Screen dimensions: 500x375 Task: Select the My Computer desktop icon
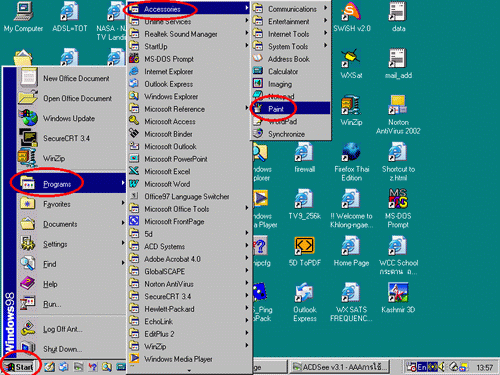tap(23, 17)
